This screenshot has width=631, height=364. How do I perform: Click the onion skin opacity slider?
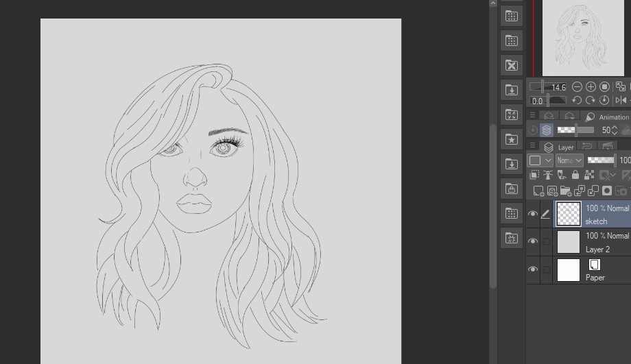575,130
